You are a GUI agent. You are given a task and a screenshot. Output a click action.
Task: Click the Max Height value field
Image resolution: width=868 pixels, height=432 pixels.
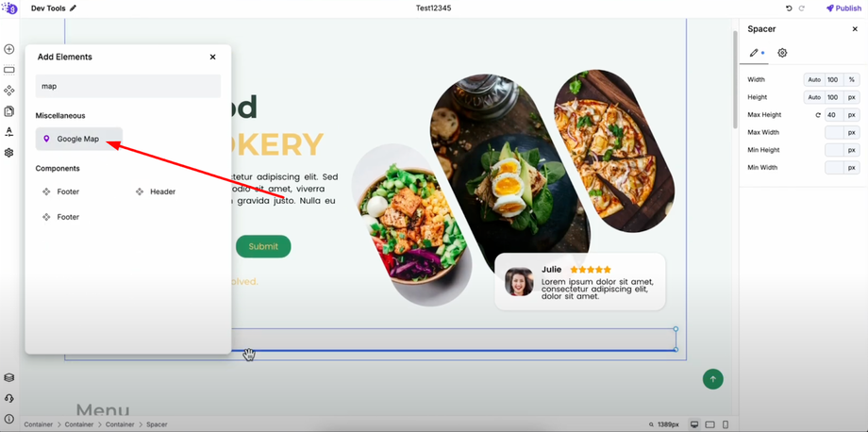click(x=834, y=115)
